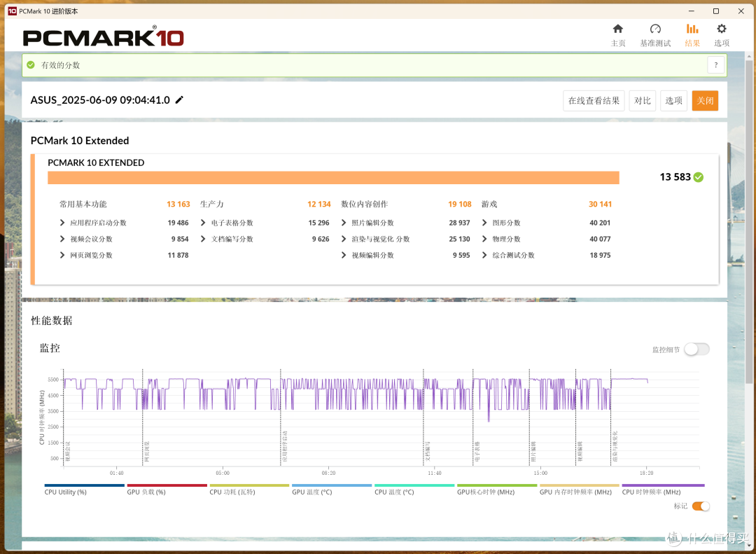Screen dimensions: 756x554
Task: Maximize the PCMark 10 window
Action: pos(716,11)
